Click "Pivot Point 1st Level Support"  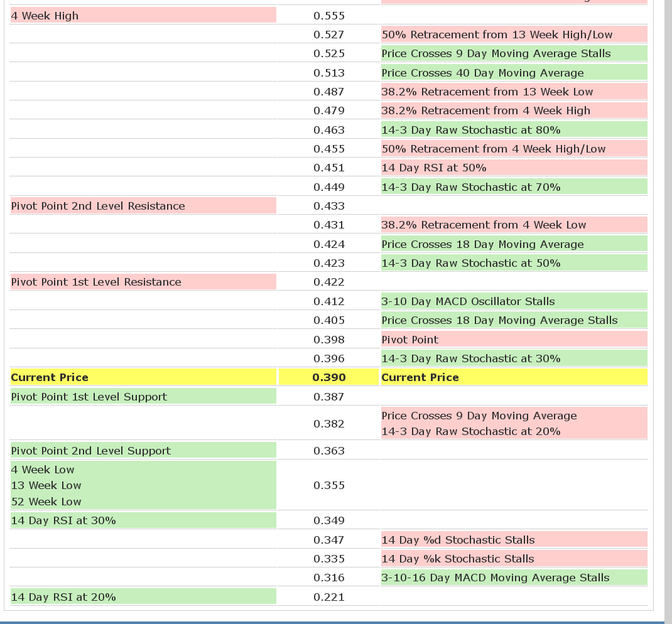(x=89, y=397)
